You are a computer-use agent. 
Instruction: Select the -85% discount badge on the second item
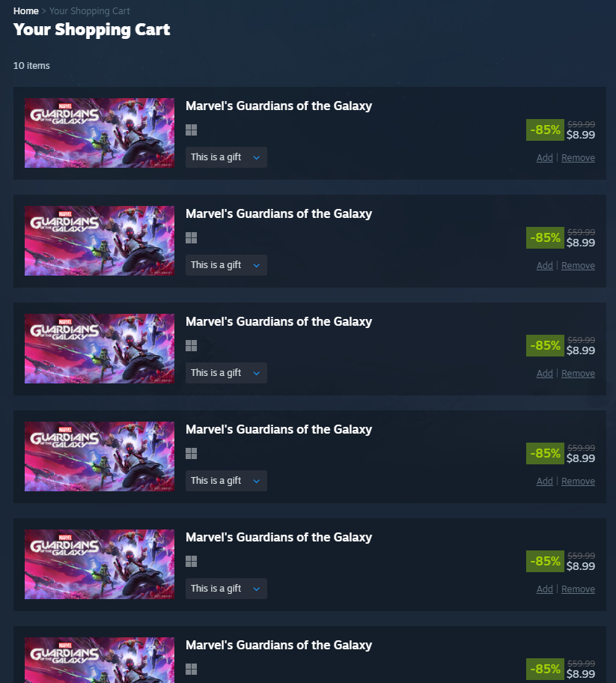545,238
